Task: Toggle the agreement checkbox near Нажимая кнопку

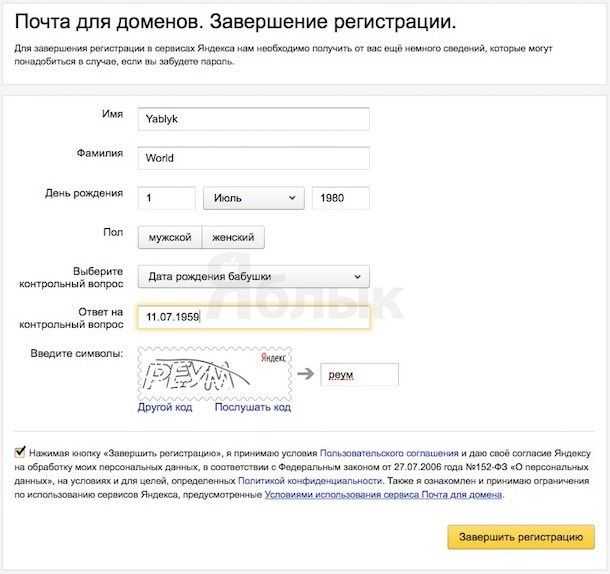Action: coord(20,452)
